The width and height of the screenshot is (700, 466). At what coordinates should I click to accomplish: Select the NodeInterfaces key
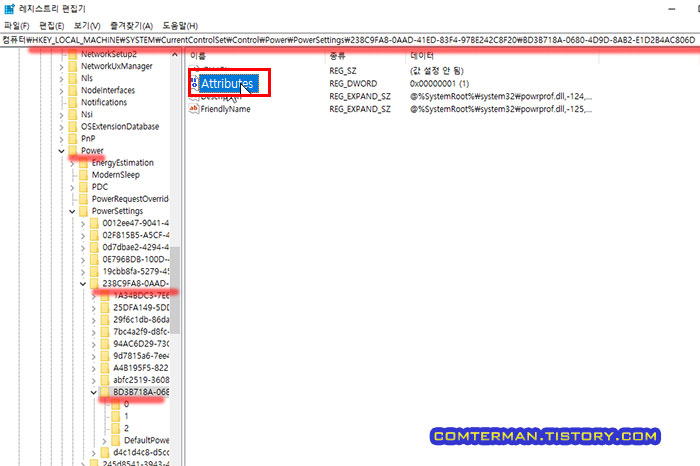tap(108, 90)
